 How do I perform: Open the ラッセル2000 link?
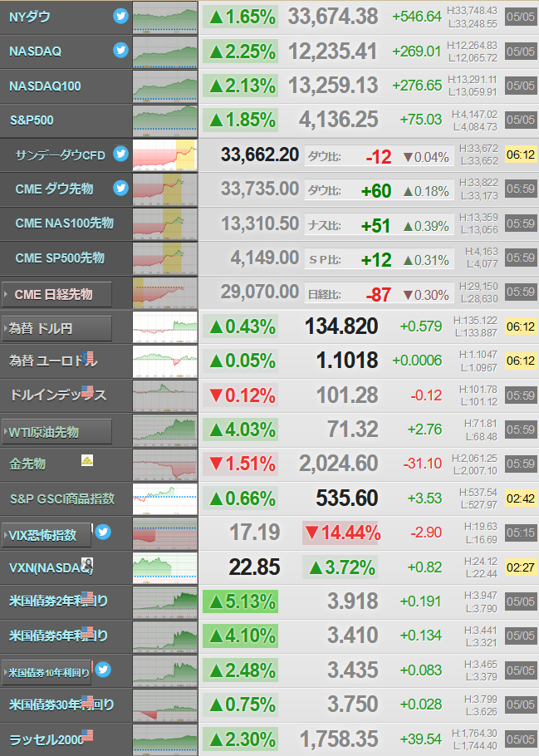click(x=46, y=739)
